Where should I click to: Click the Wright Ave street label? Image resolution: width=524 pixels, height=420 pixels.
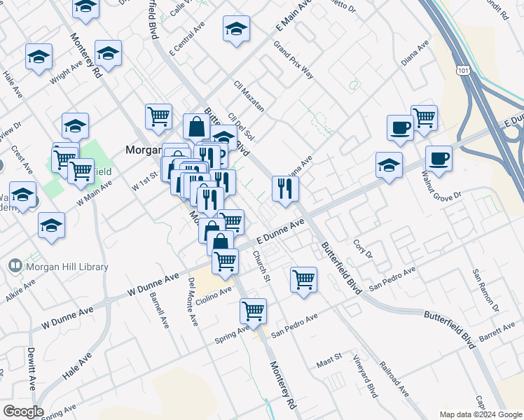click(x=66, y=72)
